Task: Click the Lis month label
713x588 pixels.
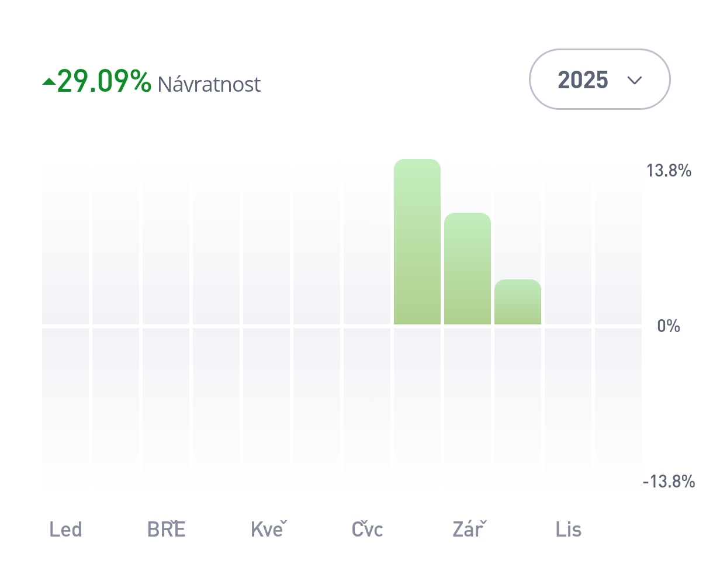Action: (568, 530)
